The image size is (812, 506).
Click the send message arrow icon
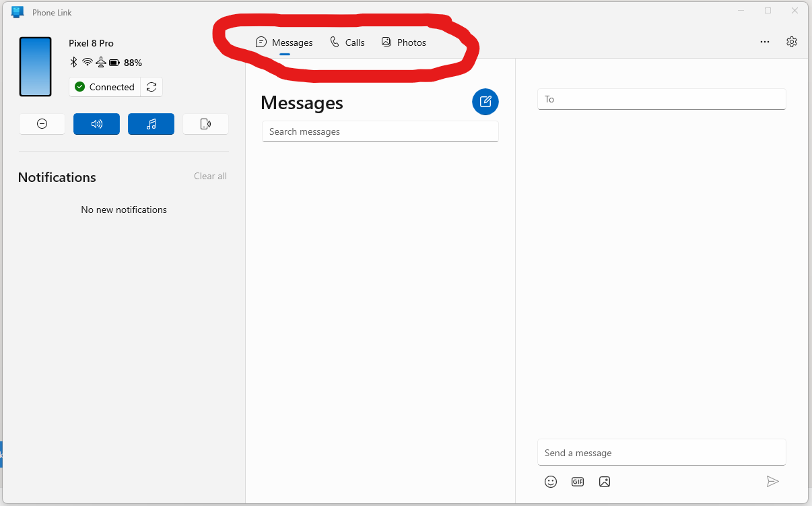click(x=773, y=481)
